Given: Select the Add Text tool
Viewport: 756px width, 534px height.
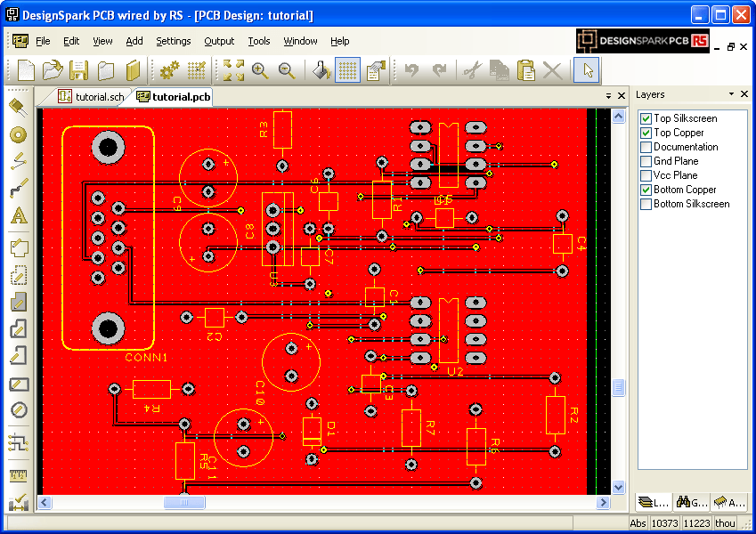Looking at the screenshot, I should 16,214.
